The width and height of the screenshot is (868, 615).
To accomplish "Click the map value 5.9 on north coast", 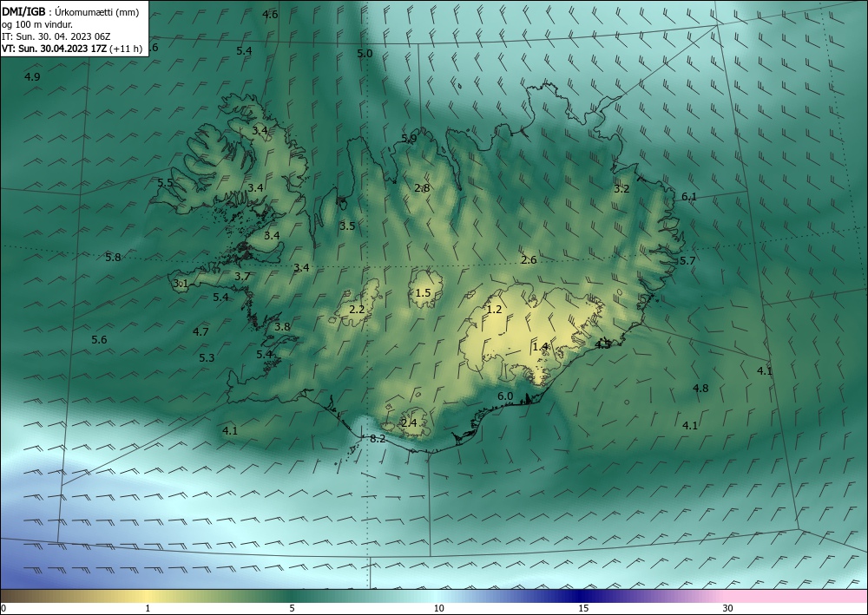I will point(409,138).
